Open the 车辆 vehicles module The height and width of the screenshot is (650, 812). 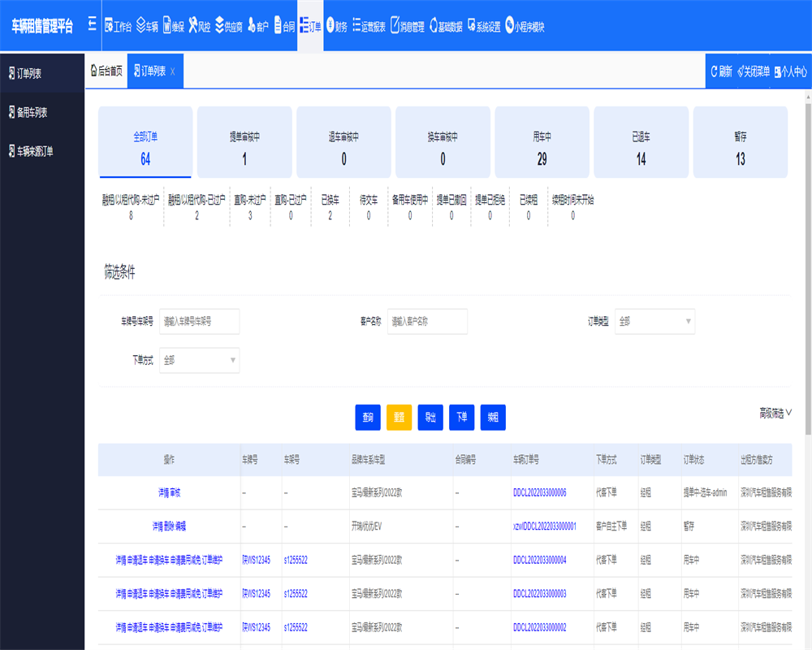pyautogui.click(x=147, y=26)
